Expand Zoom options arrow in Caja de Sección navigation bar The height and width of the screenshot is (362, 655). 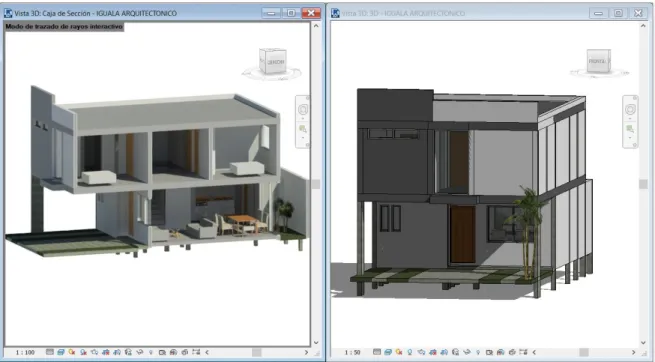tap(303, 137)
